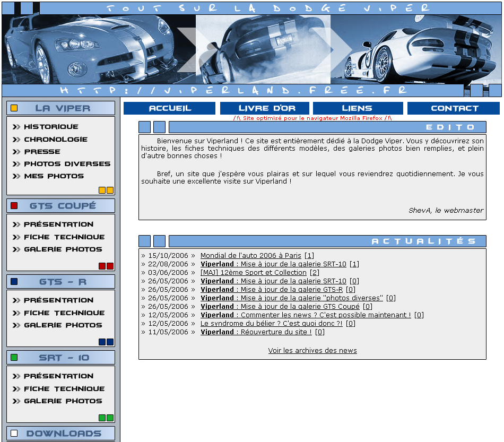Screen dimensions: 504x442
Task: Open Mondial de l'auto 2006 à Paris news
Action: tap(251, 256)
